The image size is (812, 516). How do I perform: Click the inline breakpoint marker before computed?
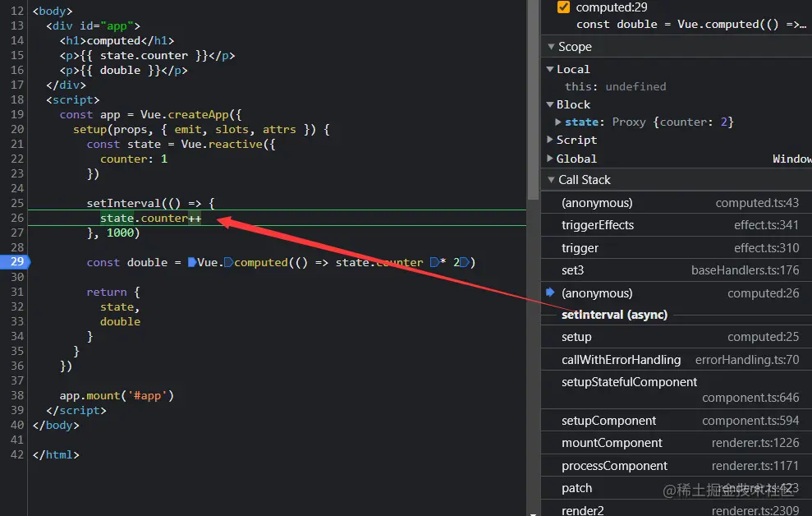coord(228,262)
